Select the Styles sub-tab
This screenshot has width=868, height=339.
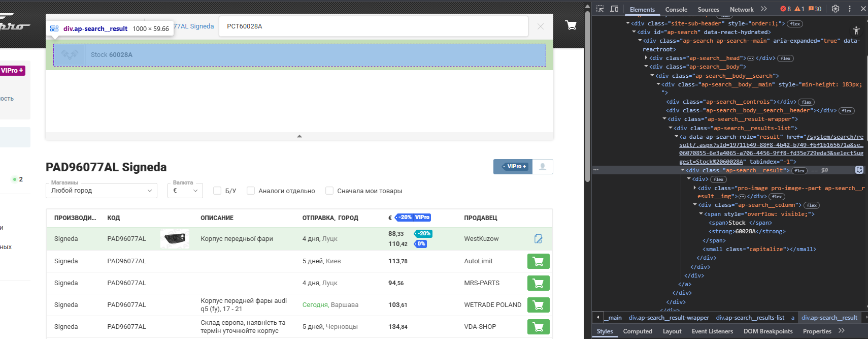(x=605, y=331)
